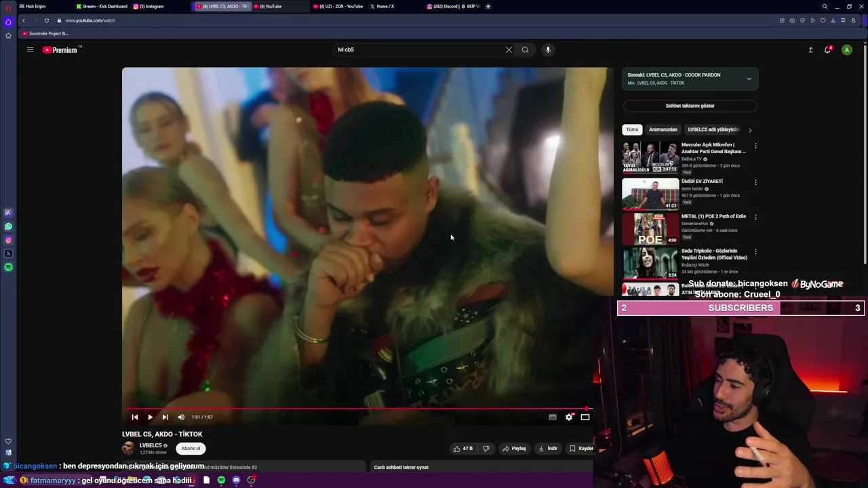
Task: Play the paused video
Action: coord(150,417)
